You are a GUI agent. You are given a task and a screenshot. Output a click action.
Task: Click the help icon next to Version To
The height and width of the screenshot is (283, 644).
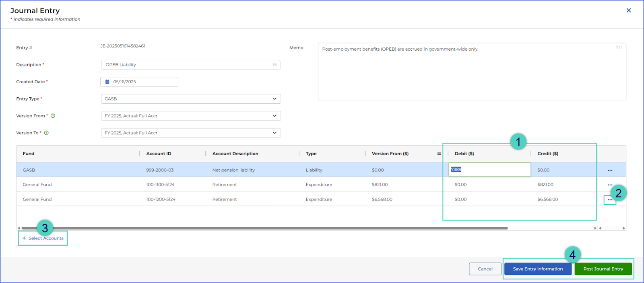[x=46, y=133]
